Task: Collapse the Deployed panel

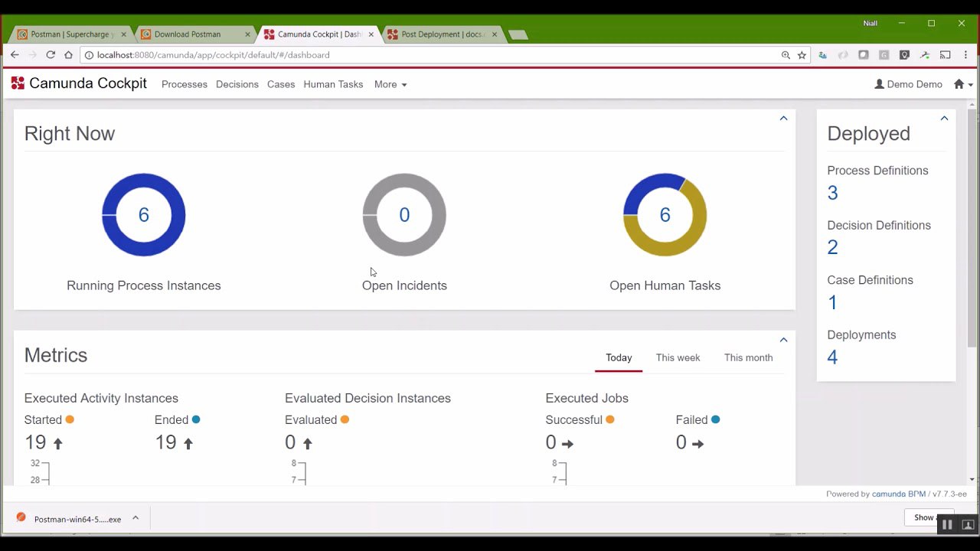Action: (x=944, y=118)
